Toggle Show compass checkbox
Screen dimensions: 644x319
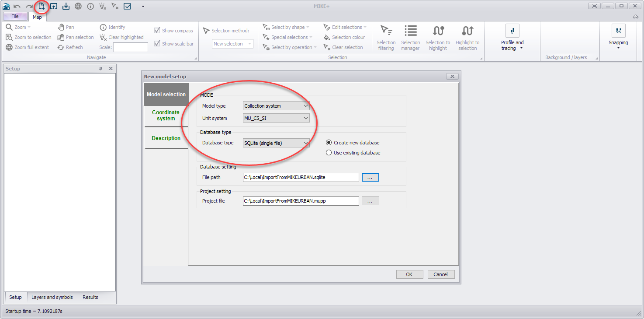click(157, 31)
